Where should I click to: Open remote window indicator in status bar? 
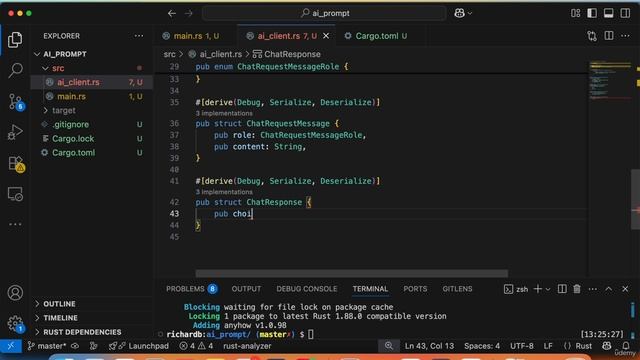pos(11,346)
